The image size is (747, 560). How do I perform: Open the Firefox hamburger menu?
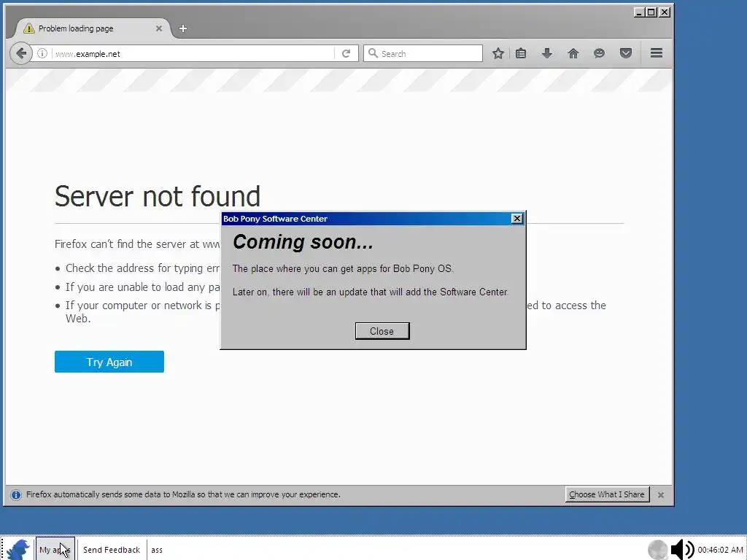click(657, 52)
